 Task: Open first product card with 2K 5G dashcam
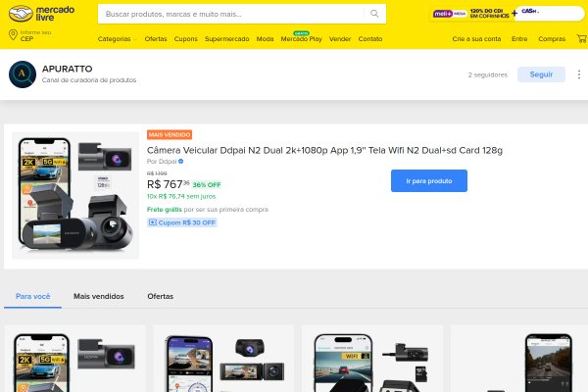point(74,359)
